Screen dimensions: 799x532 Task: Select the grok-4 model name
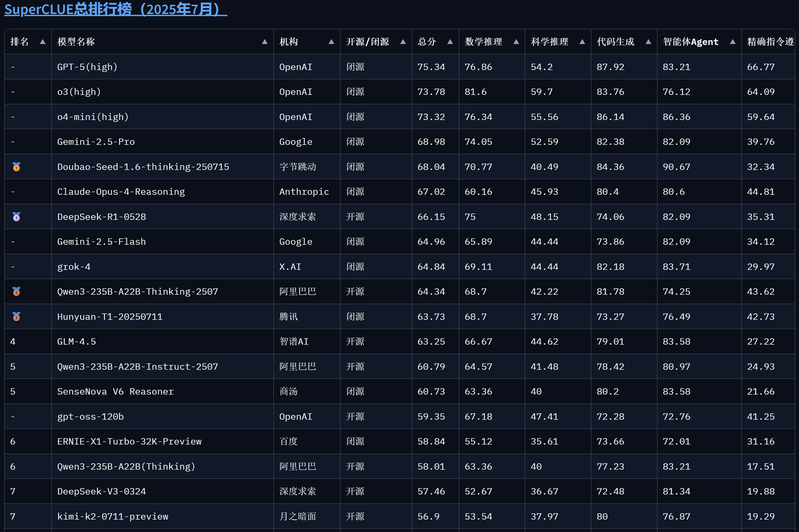pos(74,267)
